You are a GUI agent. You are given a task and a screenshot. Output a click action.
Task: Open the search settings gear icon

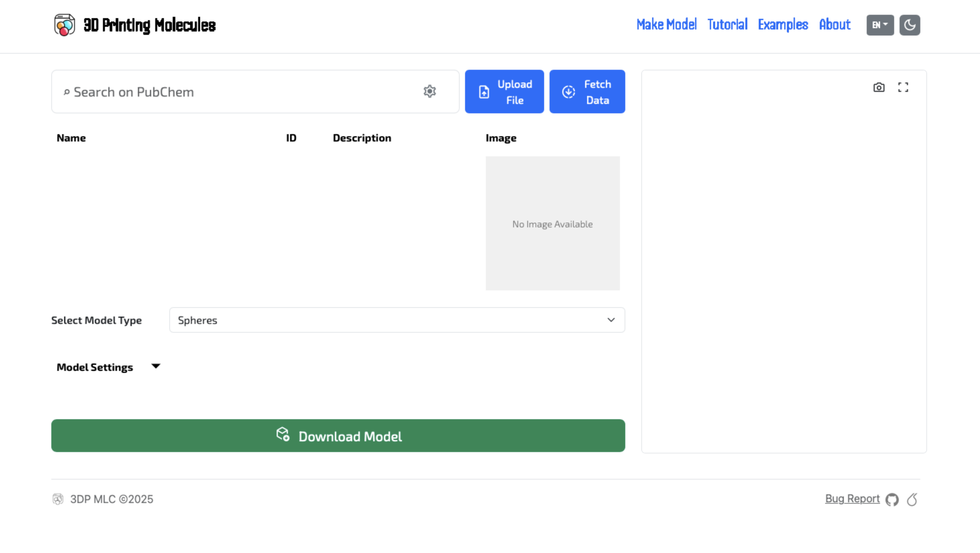point(429,91)
